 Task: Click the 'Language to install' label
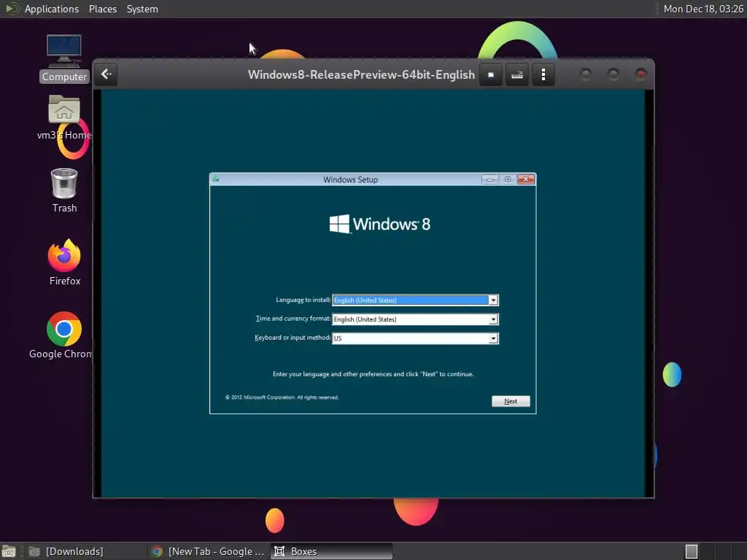coord(303,300)
